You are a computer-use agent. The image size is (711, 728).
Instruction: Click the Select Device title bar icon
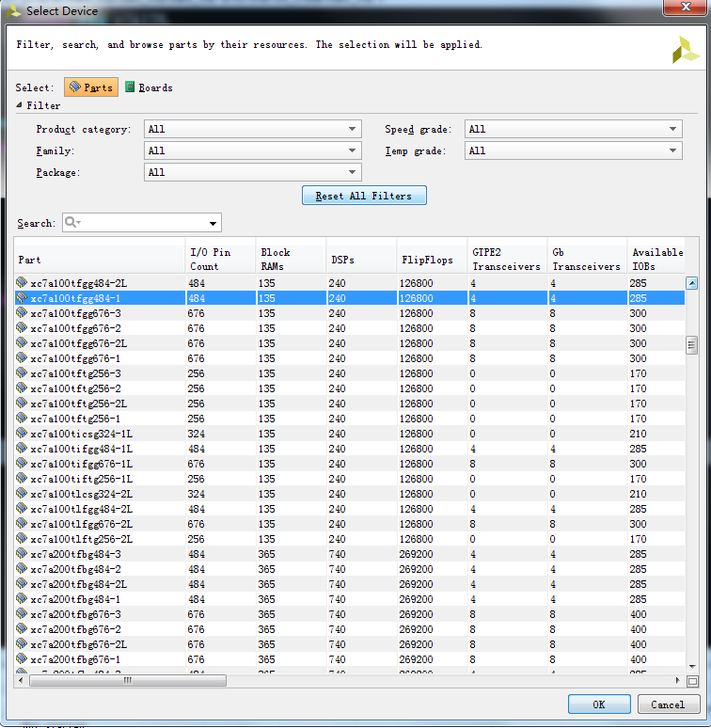[13, 10]
